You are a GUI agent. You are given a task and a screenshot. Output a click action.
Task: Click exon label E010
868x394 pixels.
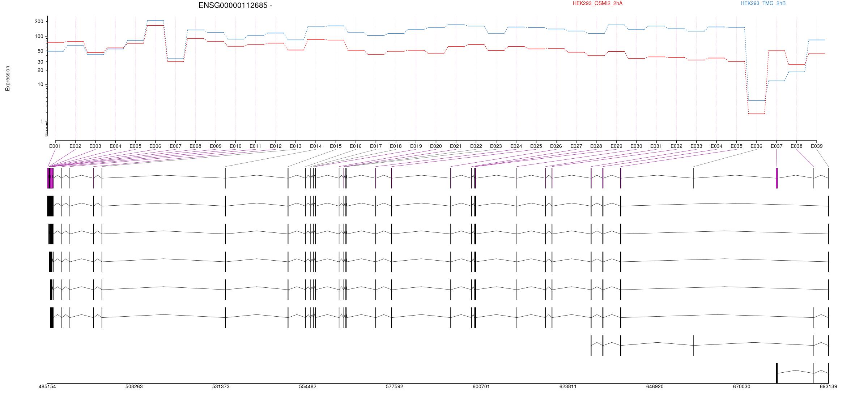[235, 146]
